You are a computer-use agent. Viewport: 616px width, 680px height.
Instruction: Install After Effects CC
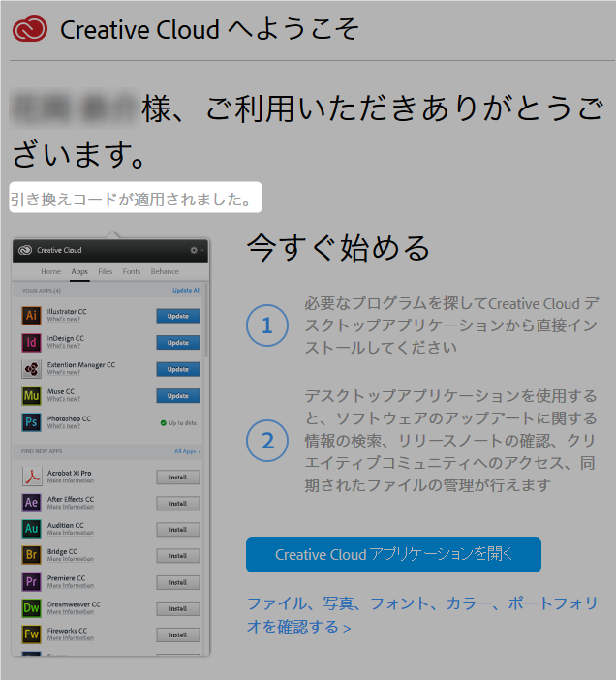coord(178,504)
